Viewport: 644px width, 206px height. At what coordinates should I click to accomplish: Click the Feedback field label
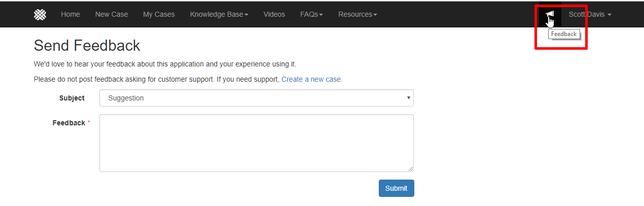[68, 123]
